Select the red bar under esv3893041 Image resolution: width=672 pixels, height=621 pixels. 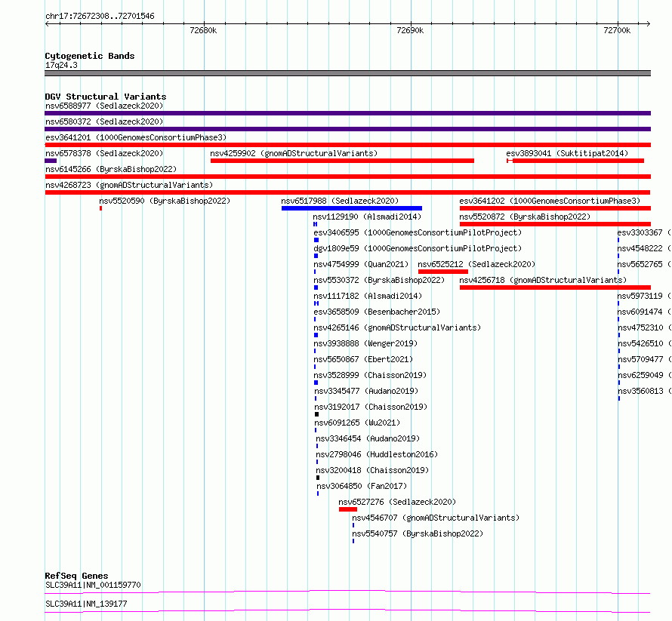(x=575, y=161)
